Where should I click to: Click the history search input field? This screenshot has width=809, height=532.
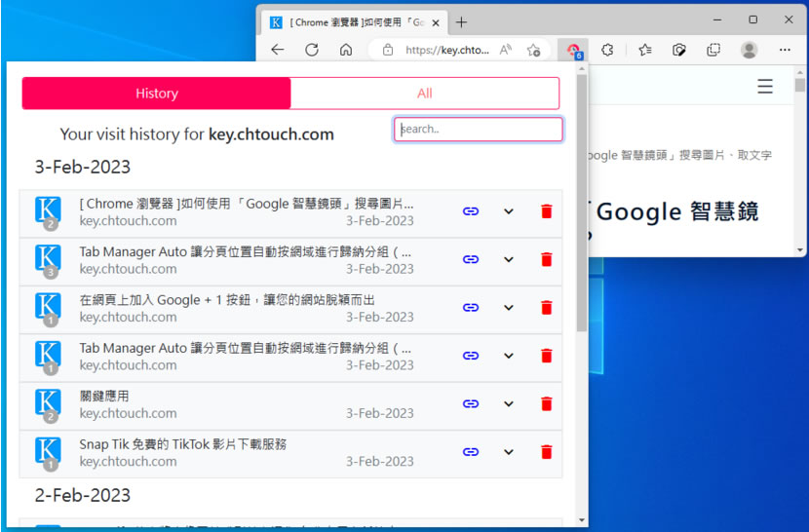point(479,130)
